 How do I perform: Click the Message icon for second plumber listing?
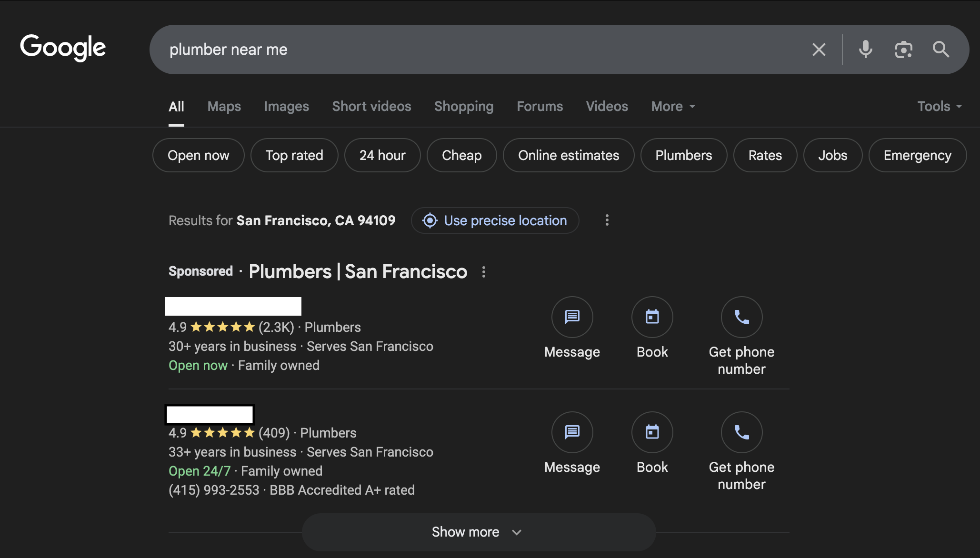(x=572, y=432)
